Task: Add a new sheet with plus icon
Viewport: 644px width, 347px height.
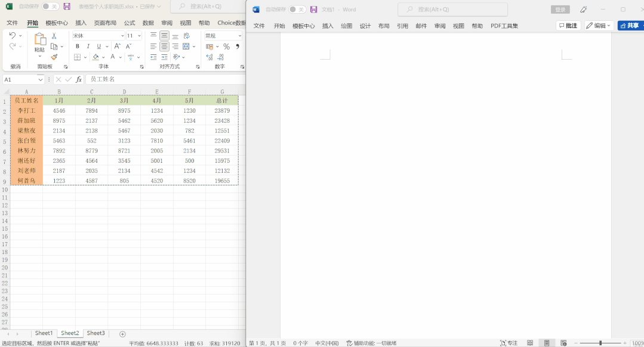Action: pos(123,334)
